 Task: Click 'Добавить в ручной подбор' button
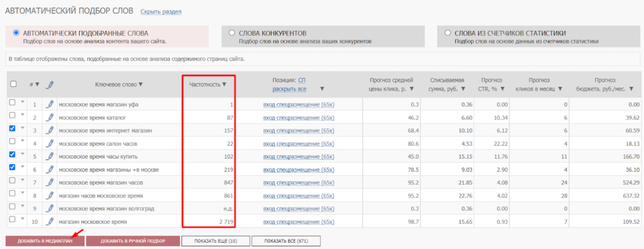[x=133, y=241]
